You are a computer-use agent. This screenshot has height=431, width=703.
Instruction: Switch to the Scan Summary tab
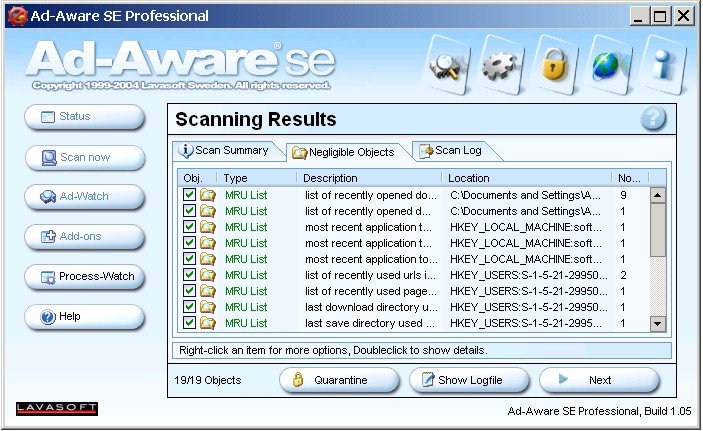(228, 151)
